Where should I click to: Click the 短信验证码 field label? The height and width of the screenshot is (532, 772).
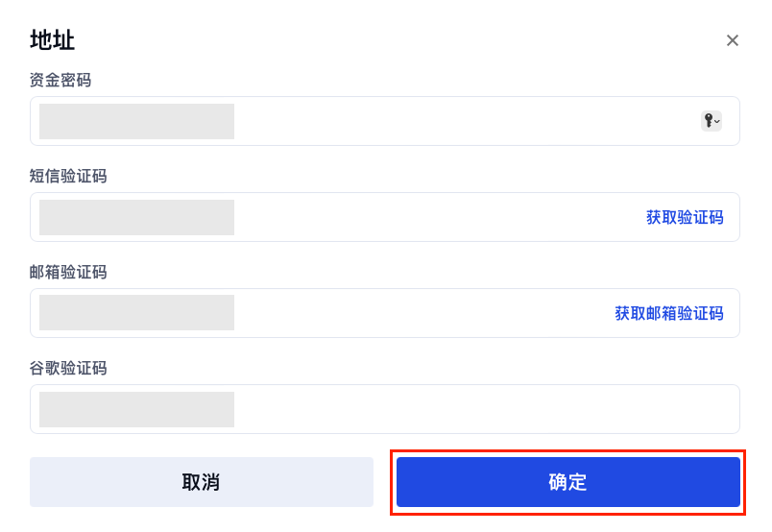click(68, 176)
